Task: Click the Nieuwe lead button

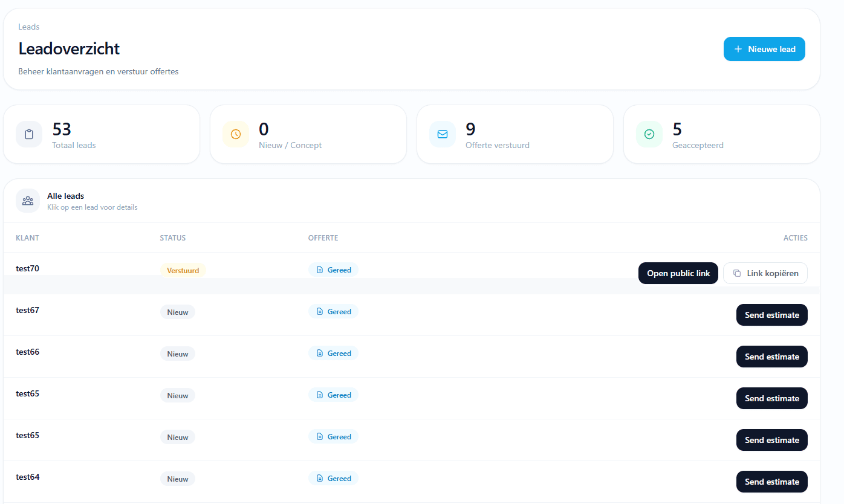Action: (764, 49)
